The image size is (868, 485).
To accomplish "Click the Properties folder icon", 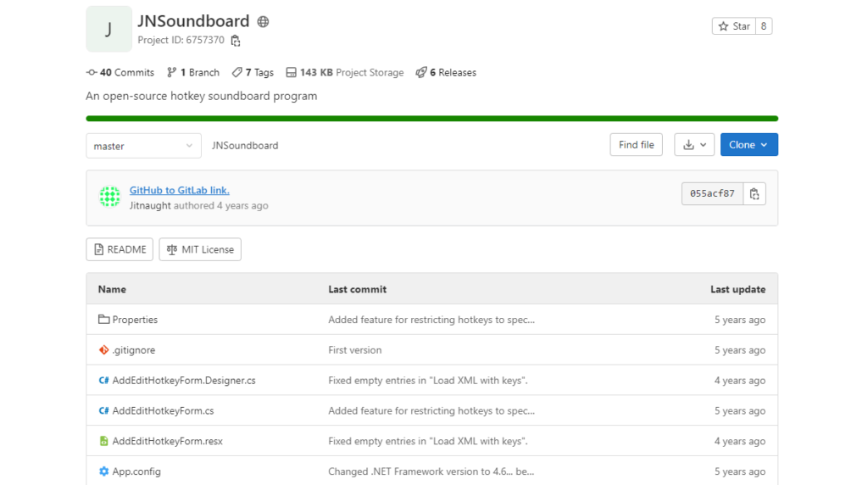I will tap(103, 320).
